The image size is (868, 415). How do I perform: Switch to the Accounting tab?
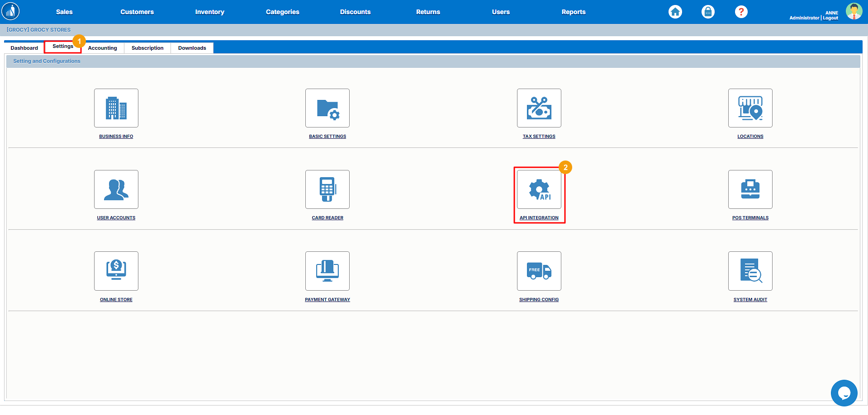click(102, 48)
